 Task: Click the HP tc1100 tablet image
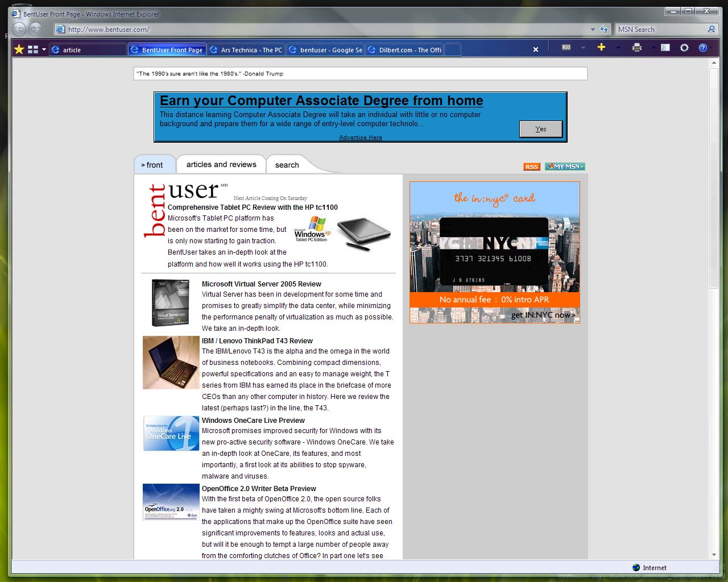point(364,234)
